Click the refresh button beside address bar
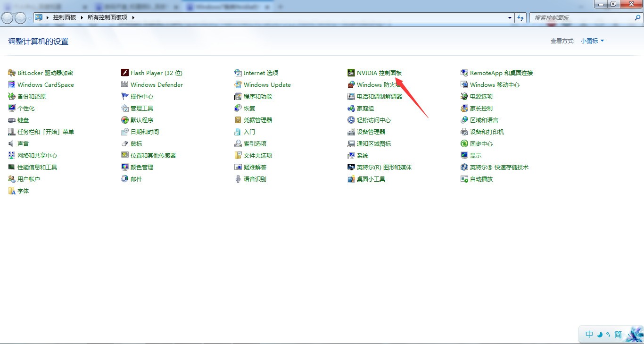Viewport: 644px width, 344px height. pos(520,17)
